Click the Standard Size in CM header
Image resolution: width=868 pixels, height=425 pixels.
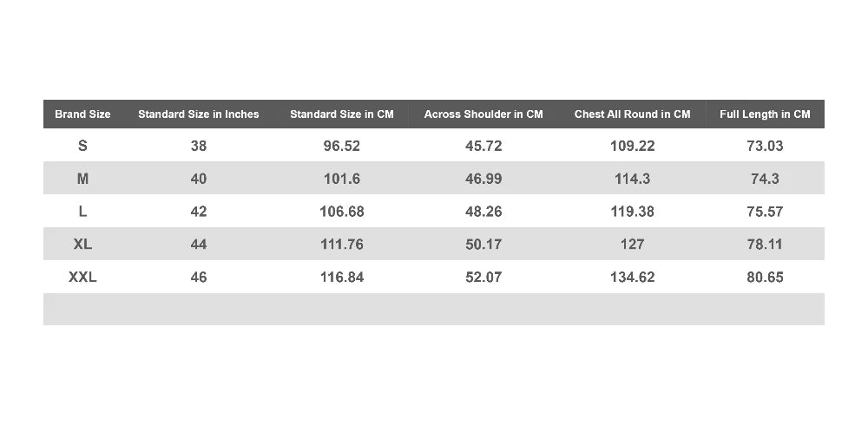coord(341,114)
